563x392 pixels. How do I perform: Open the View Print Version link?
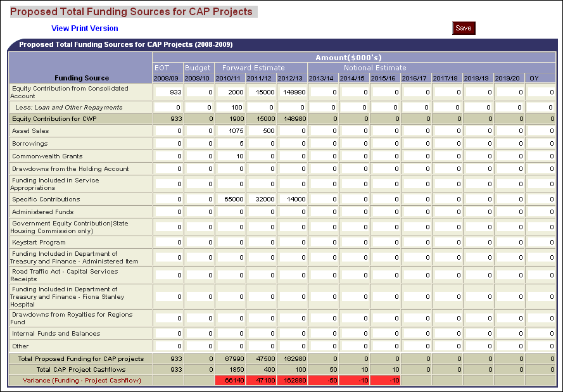point(84,28)
